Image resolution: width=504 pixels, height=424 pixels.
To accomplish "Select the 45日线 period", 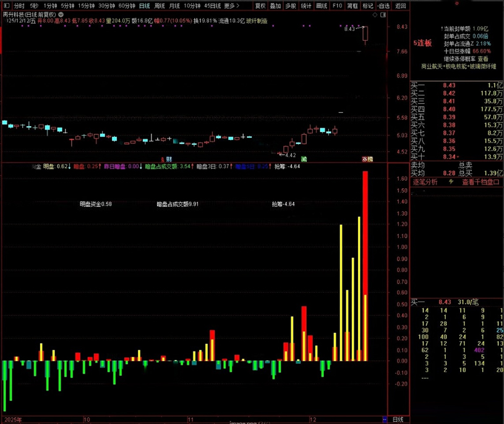I will pos(213,6).
